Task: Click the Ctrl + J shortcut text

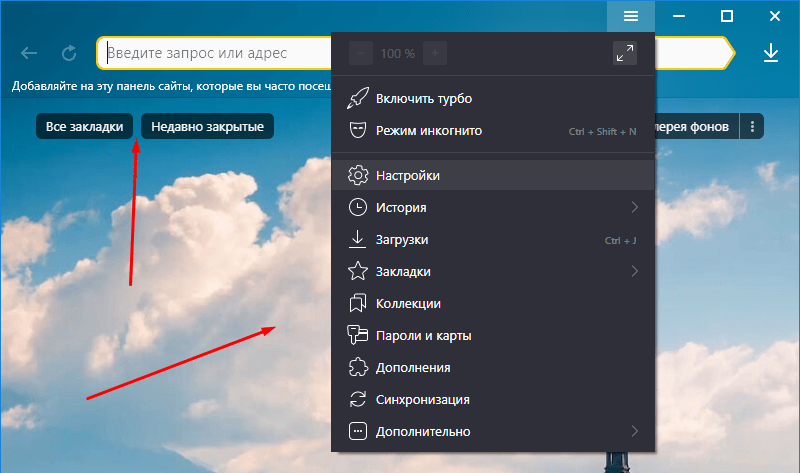Action: (620, 240)
